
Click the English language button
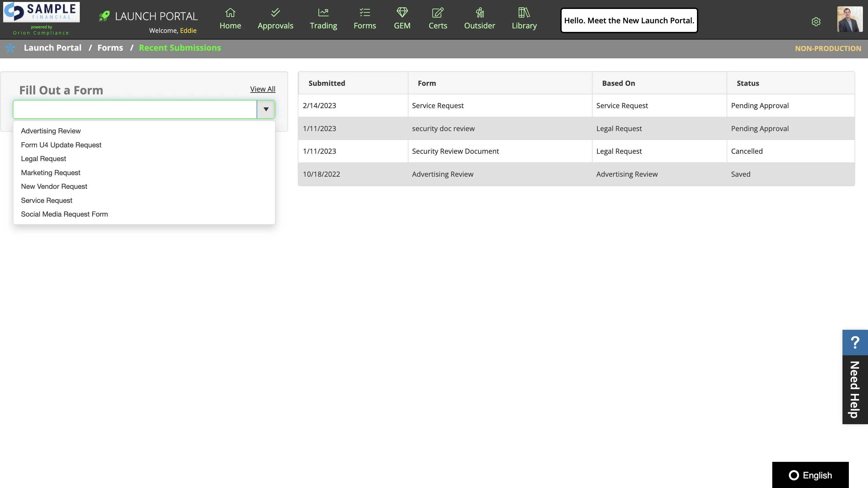click(810, 475)
